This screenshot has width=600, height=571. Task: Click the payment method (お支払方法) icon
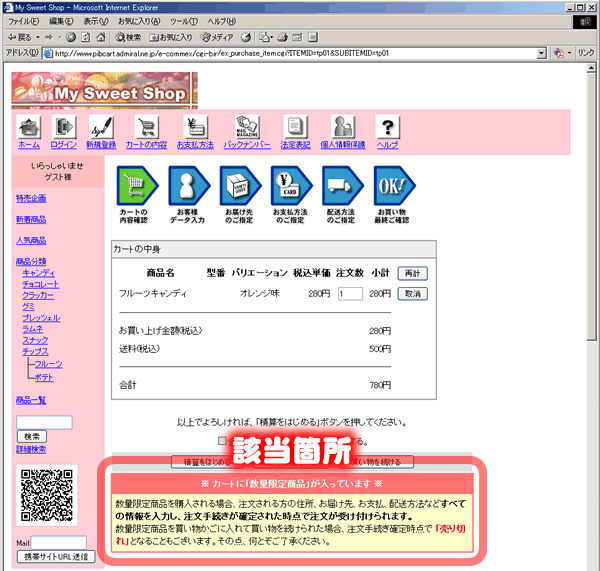(196, 127)
